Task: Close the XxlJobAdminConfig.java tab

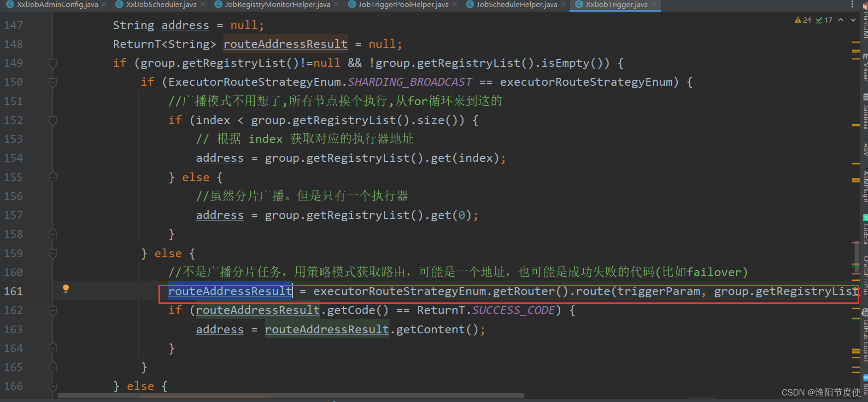Action: (x=104, y=4)
